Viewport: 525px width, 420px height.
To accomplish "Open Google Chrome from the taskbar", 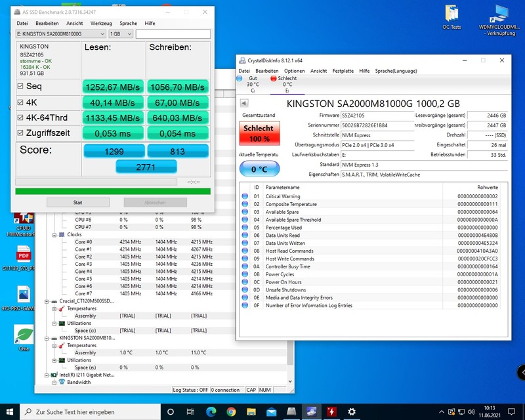I will [x=231, y=411].
